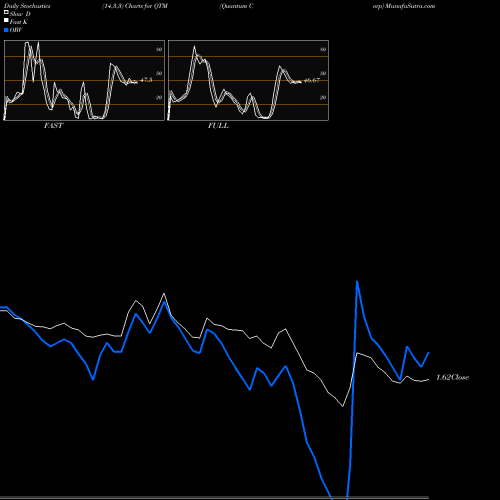The image size is (500, 500).
Task: Click the 20 level label in FAST chart
Action: point(159,97)
